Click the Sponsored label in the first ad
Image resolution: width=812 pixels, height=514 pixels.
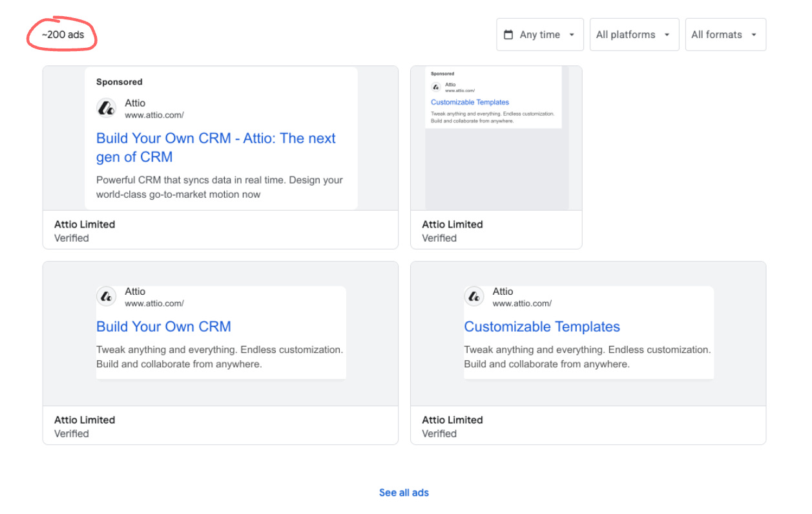pos(120,82)
